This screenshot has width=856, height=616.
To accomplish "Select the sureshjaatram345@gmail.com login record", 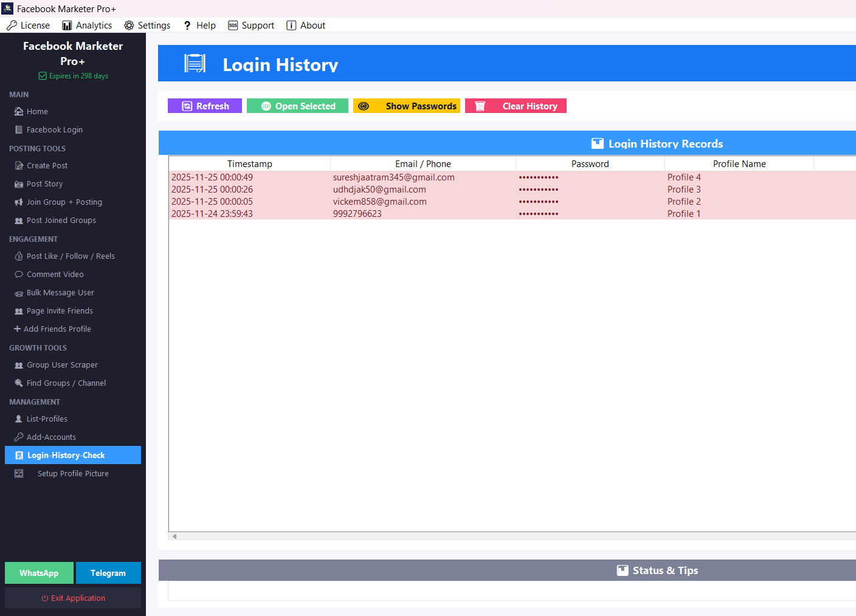I will tap(393, 177).
